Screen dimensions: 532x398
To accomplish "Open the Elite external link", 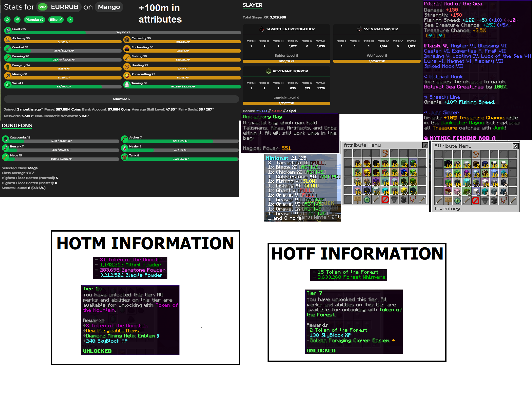I will pyautogui.click(x=56, y=20).
